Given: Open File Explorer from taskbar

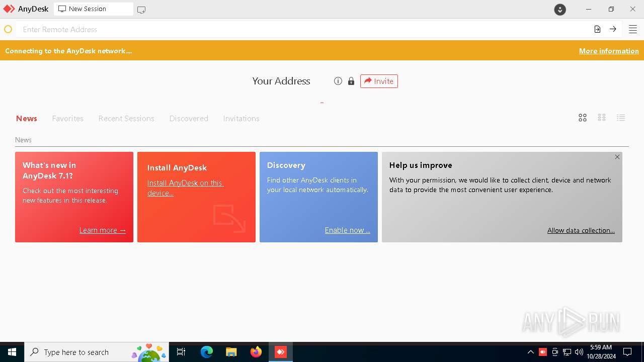Looking at the screenshot, I should point(231,352).
